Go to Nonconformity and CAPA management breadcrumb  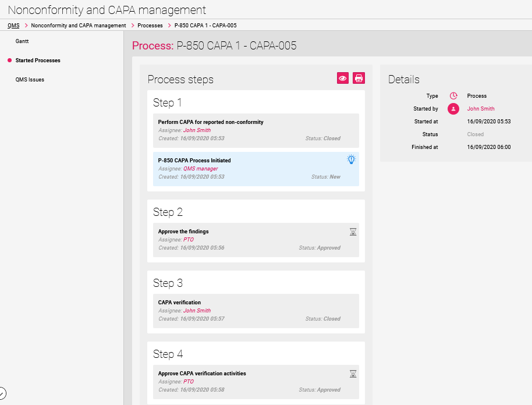pyautogui.click(x=78, y=26)
